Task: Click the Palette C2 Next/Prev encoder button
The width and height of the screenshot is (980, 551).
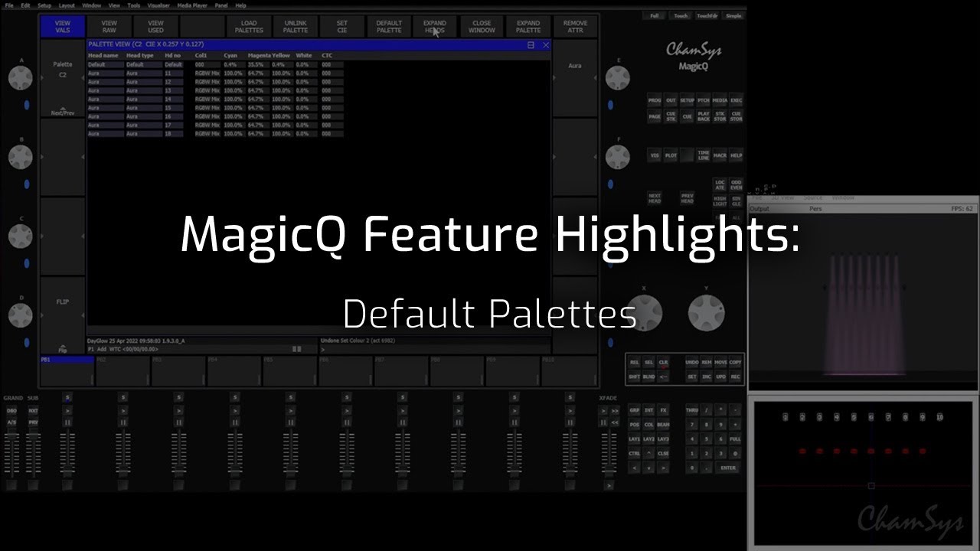Action: (63, 79)
